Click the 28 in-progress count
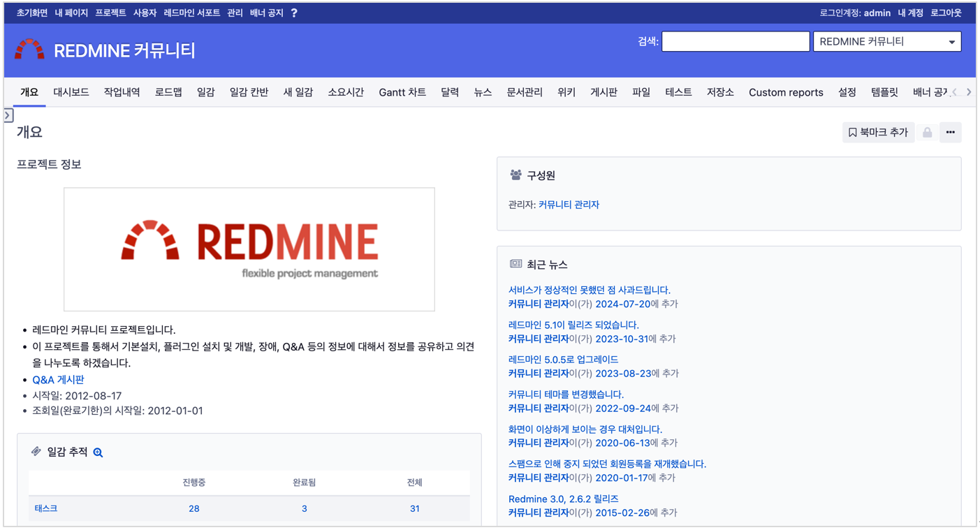This screenshot has height=530, width=980. point(194,508)
